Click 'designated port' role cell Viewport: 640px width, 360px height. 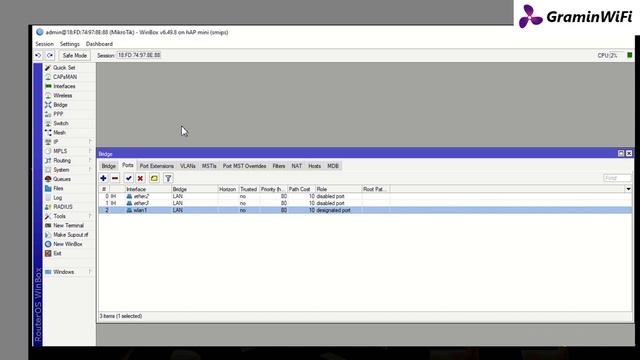[333, 210]
